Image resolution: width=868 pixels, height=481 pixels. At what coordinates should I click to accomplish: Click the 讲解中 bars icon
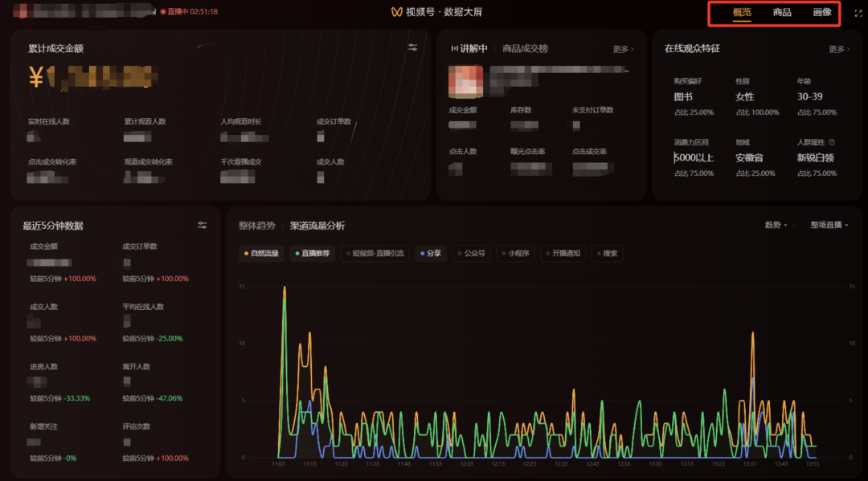[x=454, y=49]
